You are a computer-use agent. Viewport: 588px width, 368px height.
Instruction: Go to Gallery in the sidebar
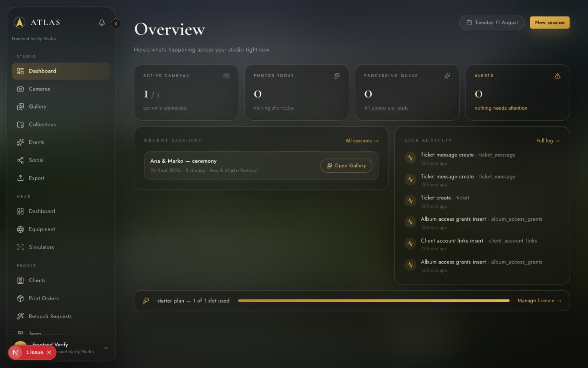click(x=61, y=107)
